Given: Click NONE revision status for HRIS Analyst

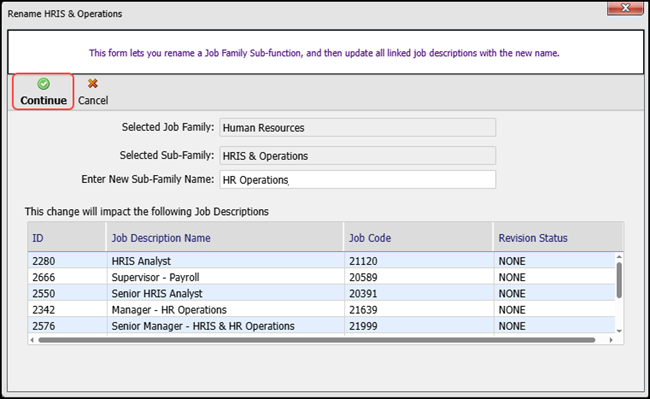Looking at the screenshot, I should [x=512, y=261].
